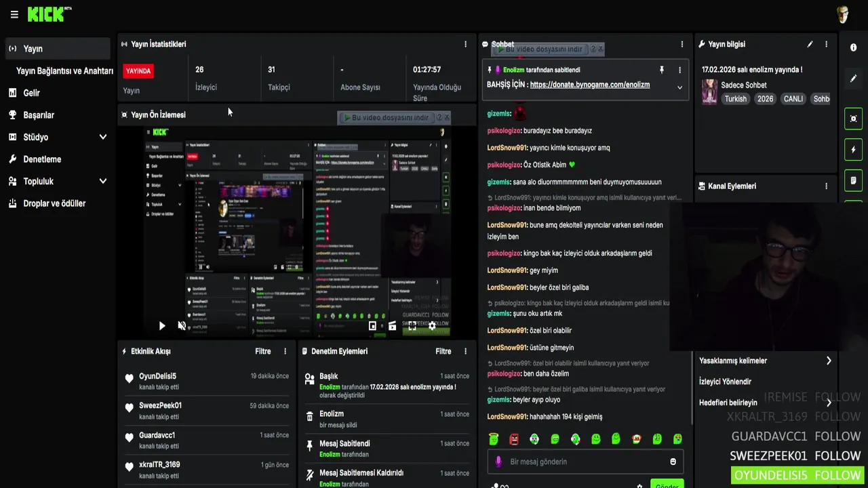Select the Mesaj Sabitlendi log entry
This screenshot has height=488, width=868.
click(x=387, y=448)
